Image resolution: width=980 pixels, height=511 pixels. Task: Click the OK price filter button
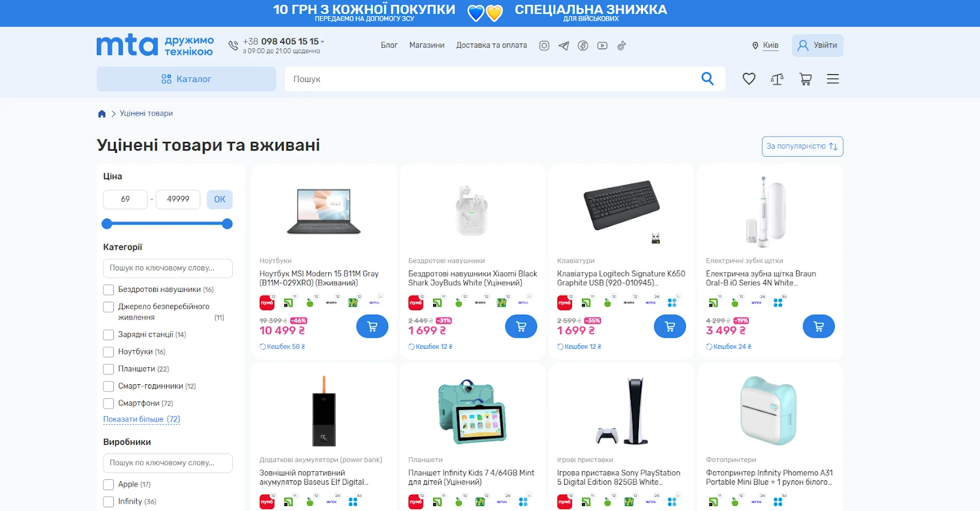tap(220, 200)
